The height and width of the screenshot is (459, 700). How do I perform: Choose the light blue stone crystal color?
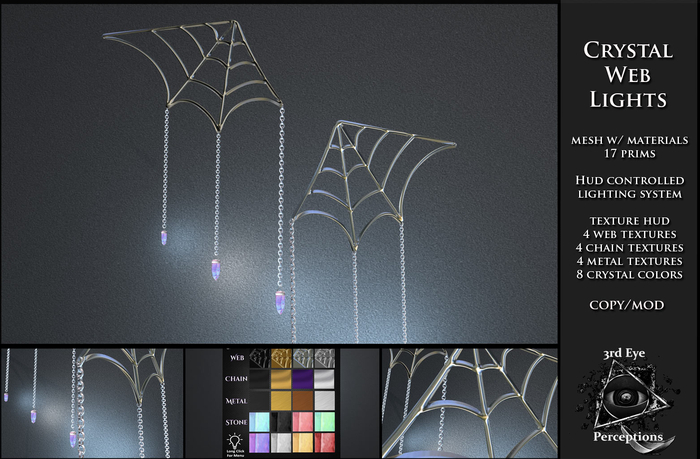tap(260, 421)
